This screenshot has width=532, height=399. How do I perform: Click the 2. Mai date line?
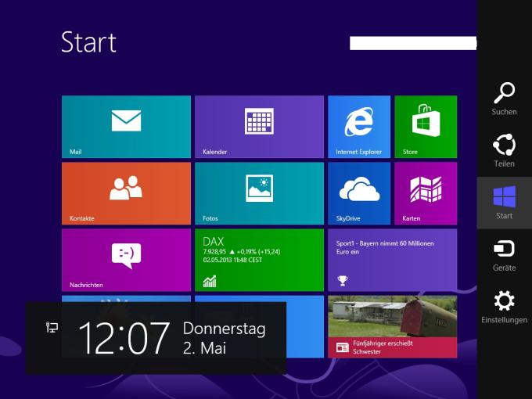tap(205, 348)
